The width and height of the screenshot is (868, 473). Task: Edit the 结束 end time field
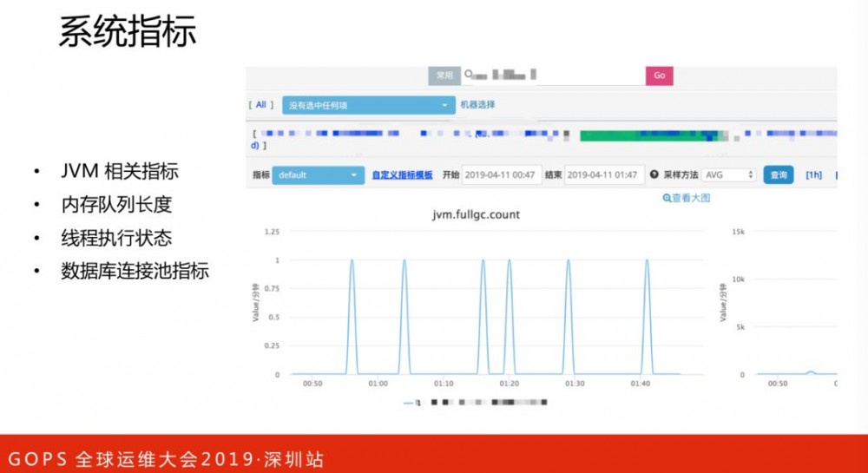pyautogui.click(x=604, y=174)
